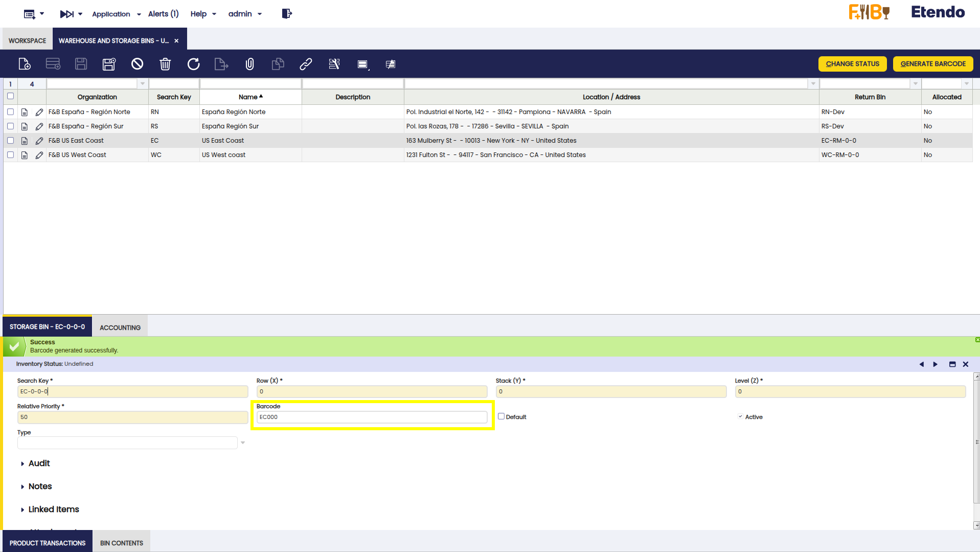The width and height of the screenshot is (980, 552).
Task: Open the Application menu
Action: 116,14
